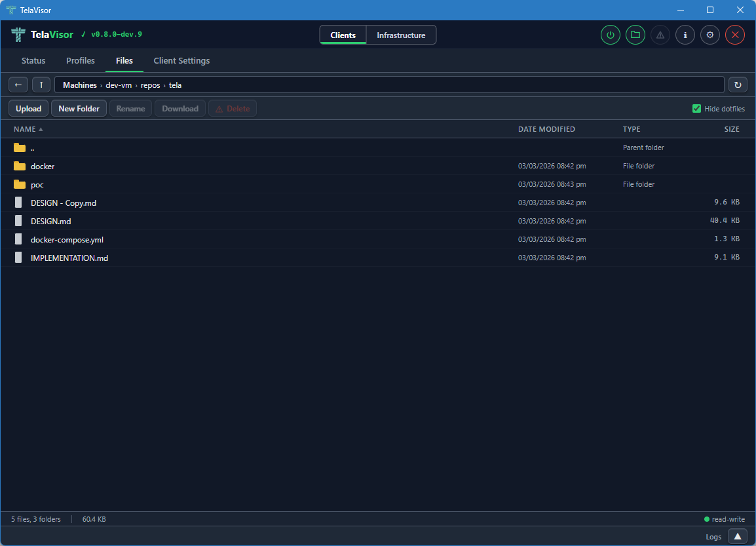Click the info icon in header
The width and height of the screenshot is (756, 546).
pos(685,35)
